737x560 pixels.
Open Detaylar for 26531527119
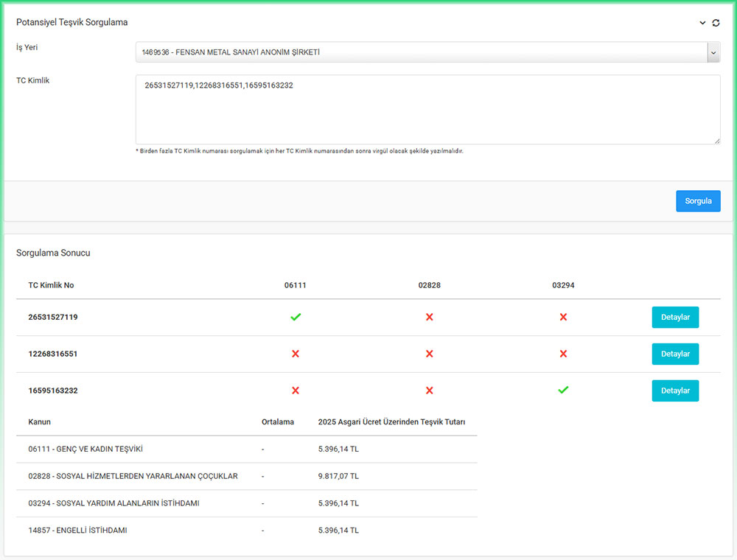click(675, 317)
